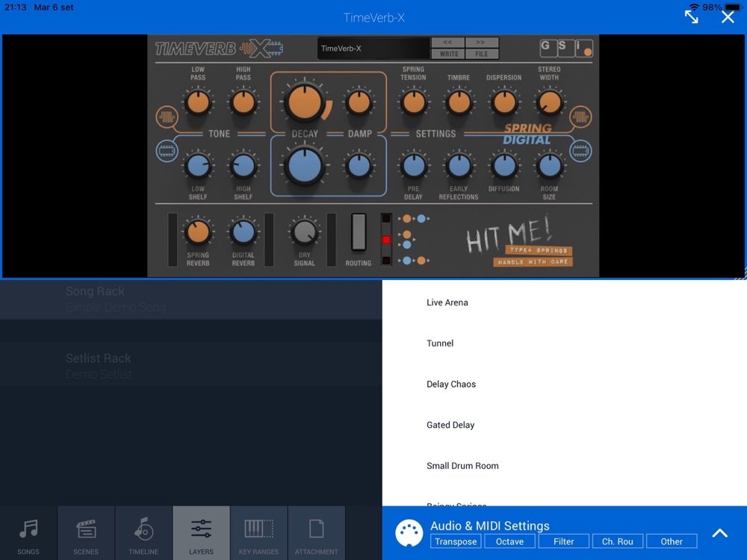Select the top routing diagram option

pos(413,219)
